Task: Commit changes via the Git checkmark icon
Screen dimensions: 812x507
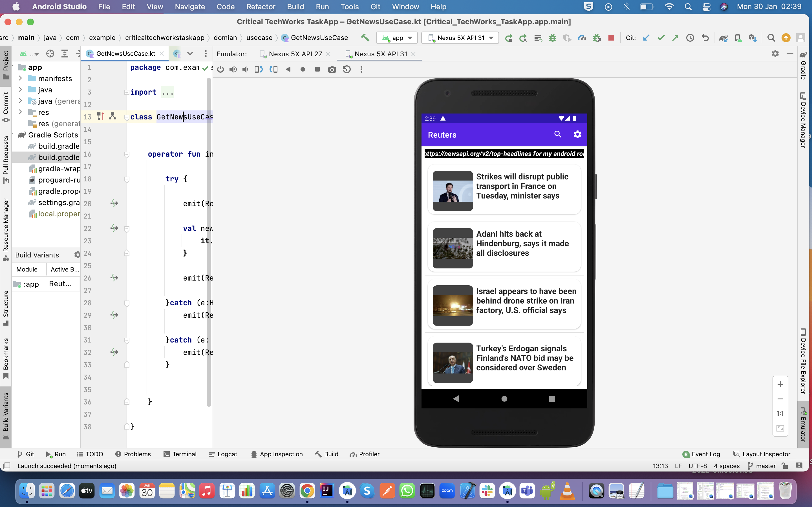Action: [x=661, y=37]
